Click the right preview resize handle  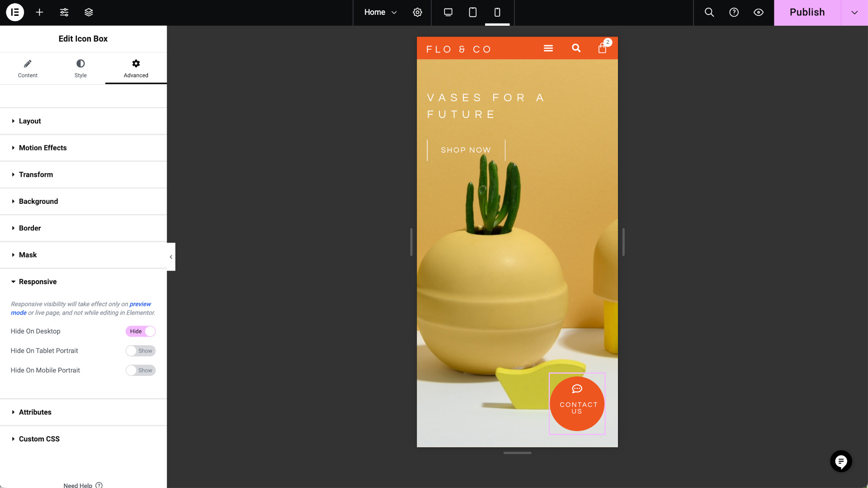[x=623, y=242]
